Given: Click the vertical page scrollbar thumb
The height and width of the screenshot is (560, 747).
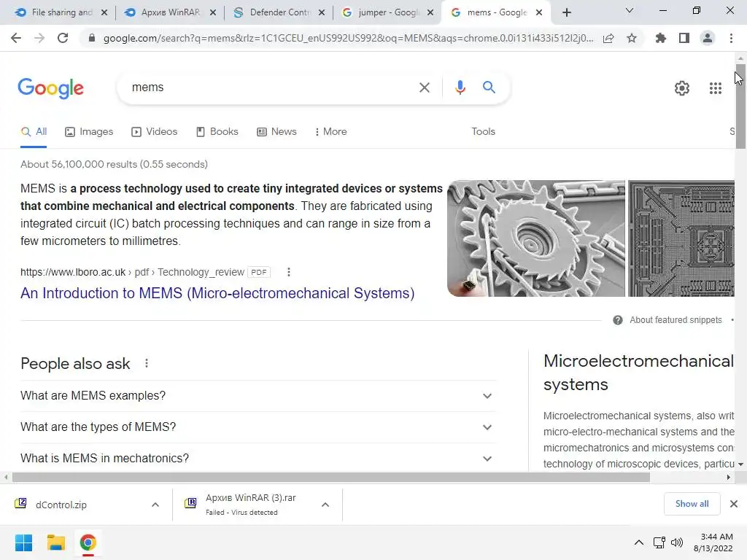Looking at the screenshot, I should pyautogui.click(x=740, y=106).
